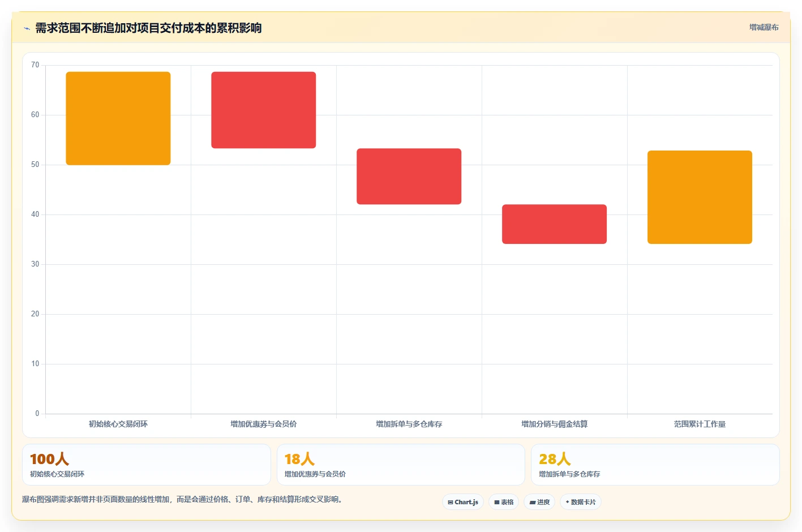Open the 18人 stat card
The width and height of the screenshot is (802, 532).
[x=401, y=465]
